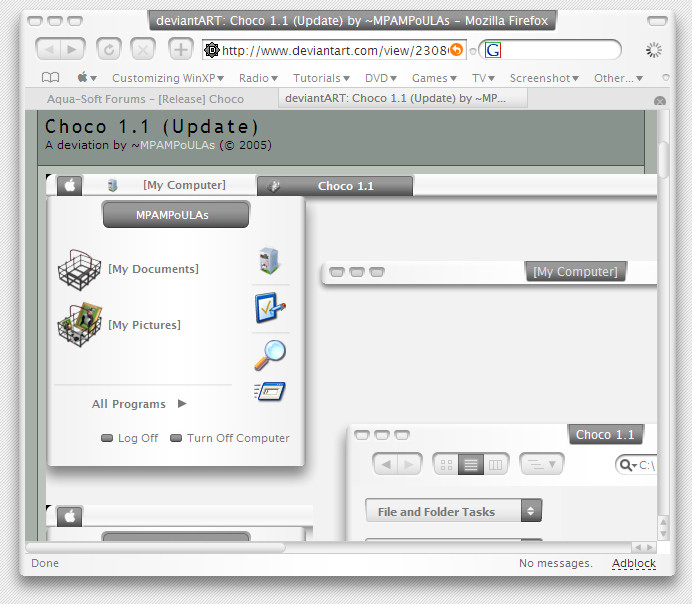
Task: Open the bookmarks book icon
Action: (50, 78)
